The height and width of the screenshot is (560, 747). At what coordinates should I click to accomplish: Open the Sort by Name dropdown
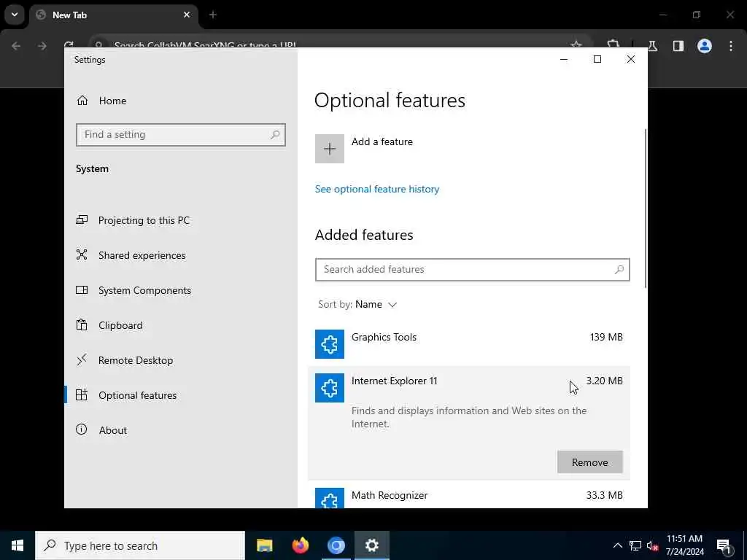click(x=357, y=304)
